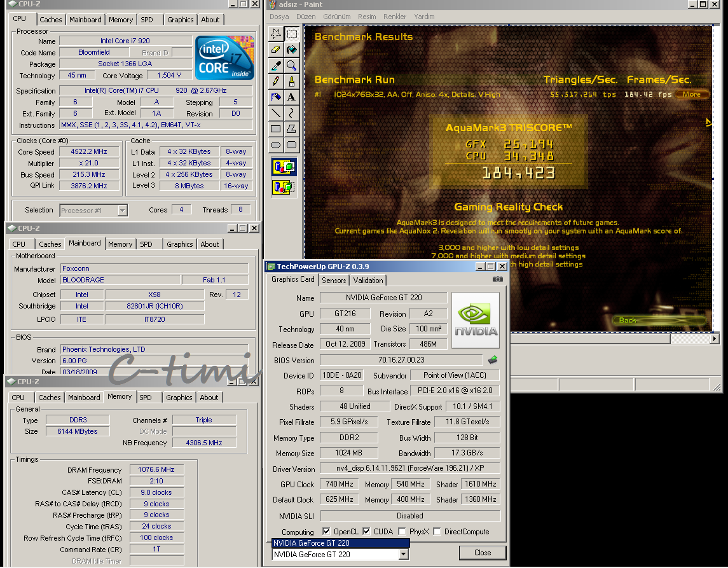Screen dimensions: 728x568
Task: Click the Triple channels value in CPU-Z
Action: tap(204, 419)
